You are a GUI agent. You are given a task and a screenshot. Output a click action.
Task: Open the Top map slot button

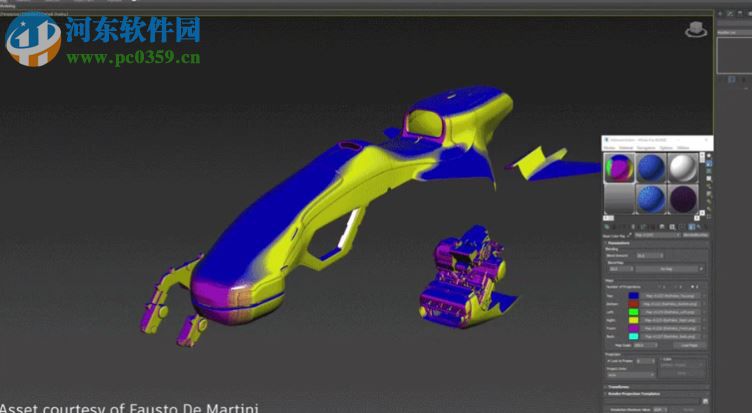pos(671,296)
